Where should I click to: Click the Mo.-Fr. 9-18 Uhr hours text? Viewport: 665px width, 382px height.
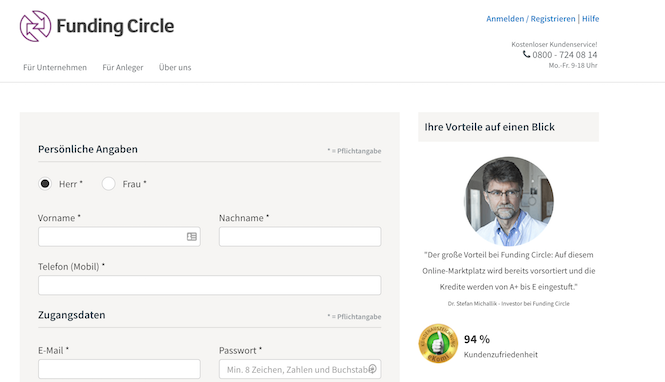click(573, 65)
